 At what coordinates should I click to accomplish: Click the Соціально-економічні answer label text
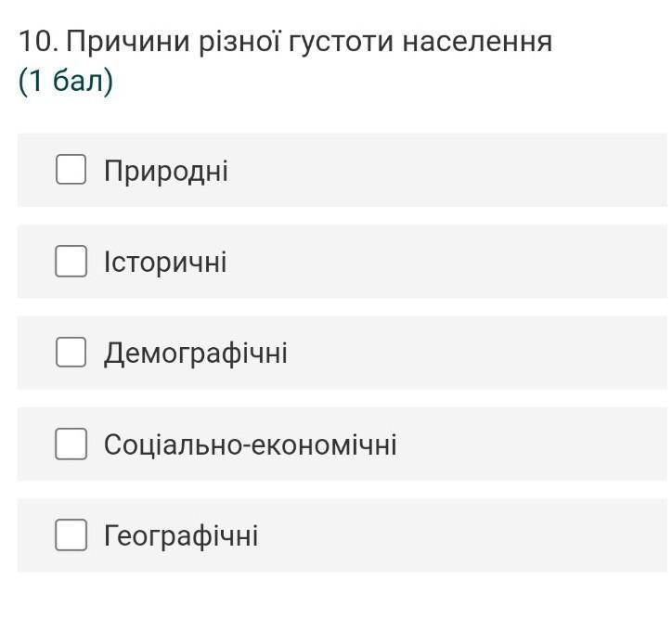tap(251, 444)
